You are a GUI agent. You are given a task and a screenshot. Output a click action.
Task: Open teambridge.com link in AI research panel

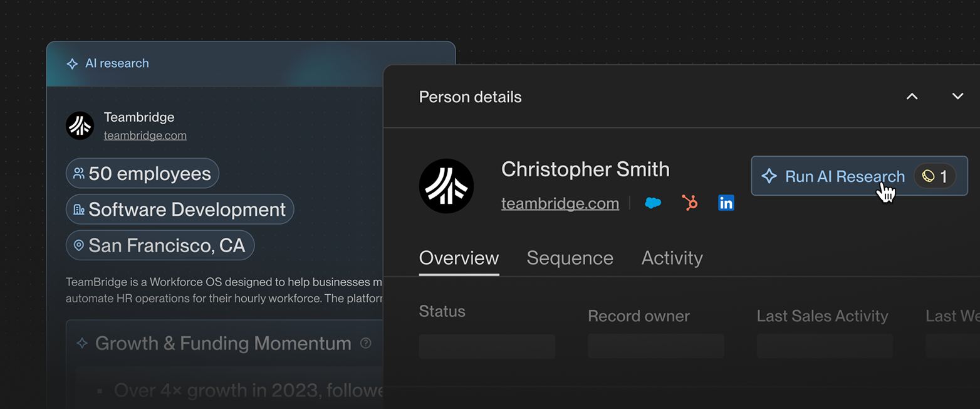point(145,135)
